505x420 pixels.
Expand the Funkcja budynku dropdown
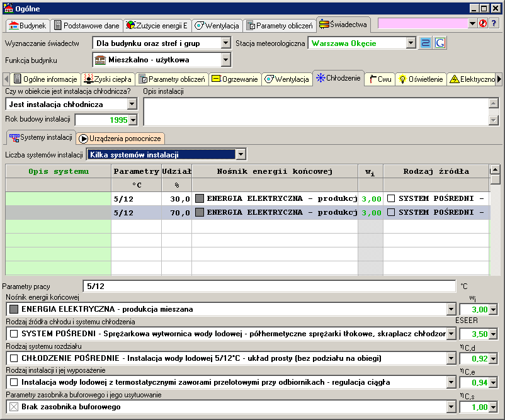[x=226, y=60]
